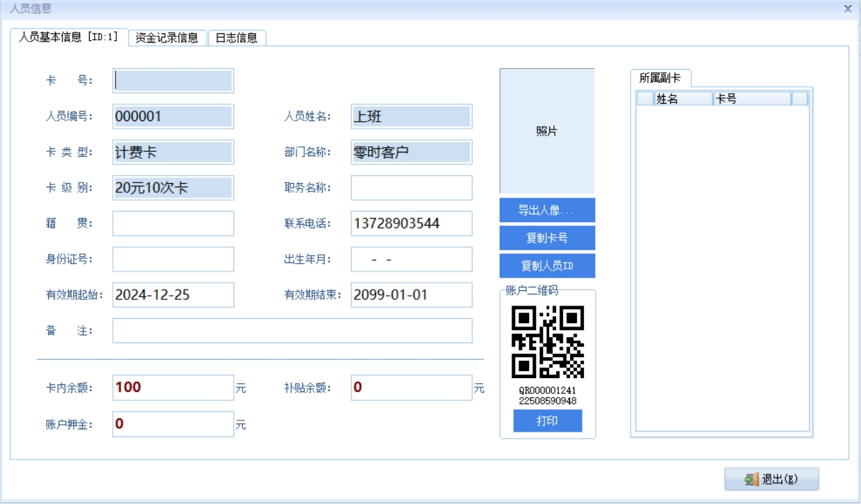Viewport: 861px width, 504px height.
Task: Open the 日志信息 tab
Action: (237, 38)
